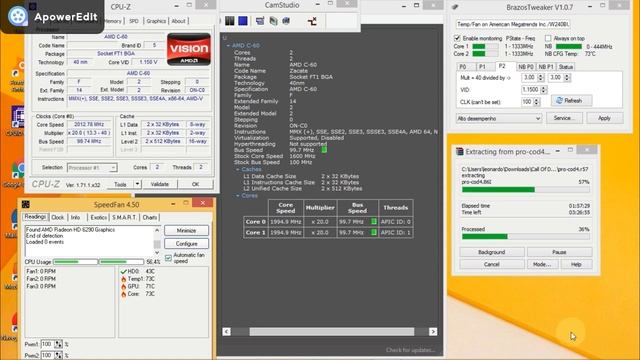Click the SpeedFan title bar app icon
Screen dimensions: 640x360
coord(26,204)
